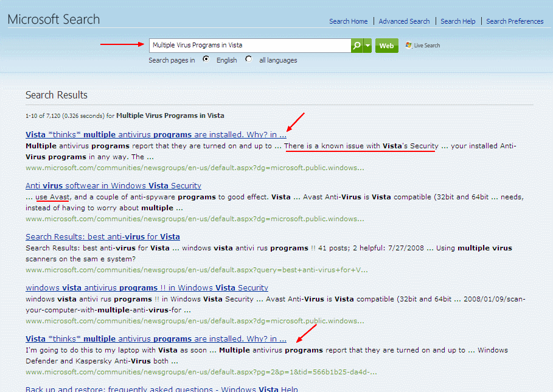This screenshot has width=553, height=392.
Task: Open 'Anti virus softwear in Windows Vista Security' result
Action: [x=113, y=185]
